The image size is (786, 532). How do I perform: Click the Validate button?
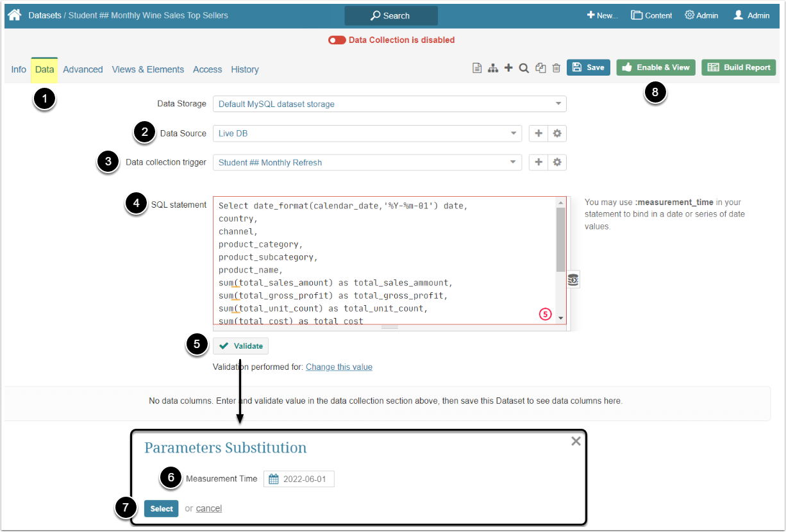click(x=241, y=346)
